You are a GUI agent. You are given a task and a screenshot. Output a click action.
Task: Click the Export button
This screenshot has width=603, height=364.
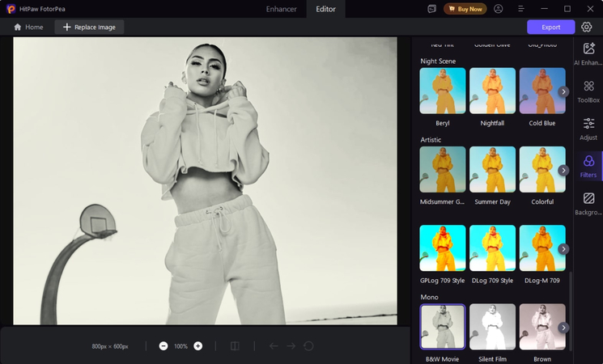[x=550, y=27]
